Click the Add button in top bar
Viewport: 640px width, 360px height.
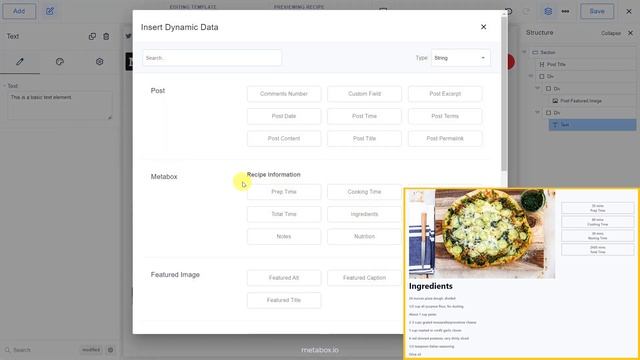[x=19, y=11]
